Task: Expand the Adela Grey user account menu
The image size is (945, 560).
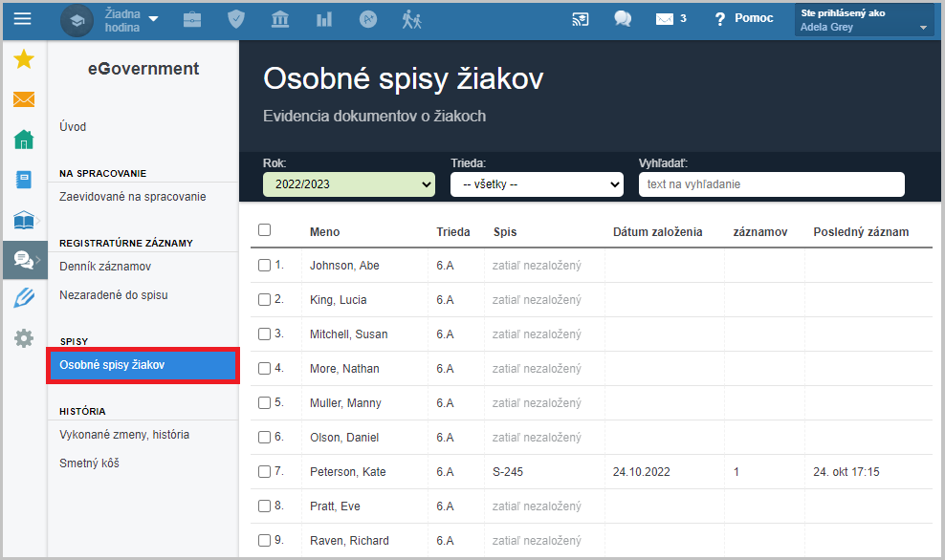Action: pyautogui.click(x=865, y=20)
